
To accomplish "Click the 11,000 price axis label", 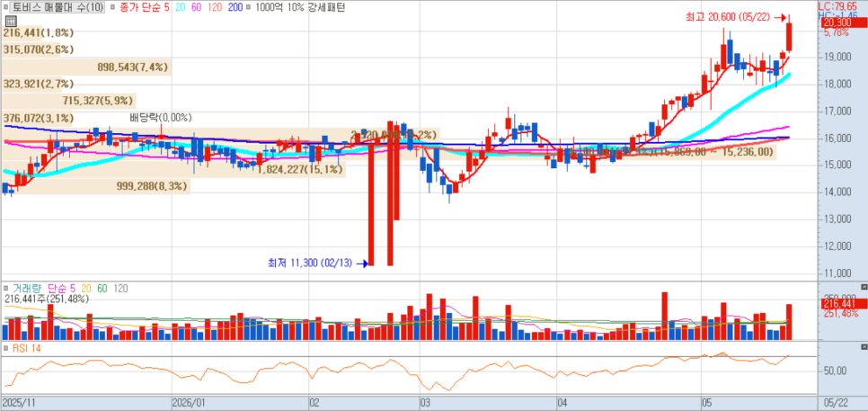I will [837, 273].
